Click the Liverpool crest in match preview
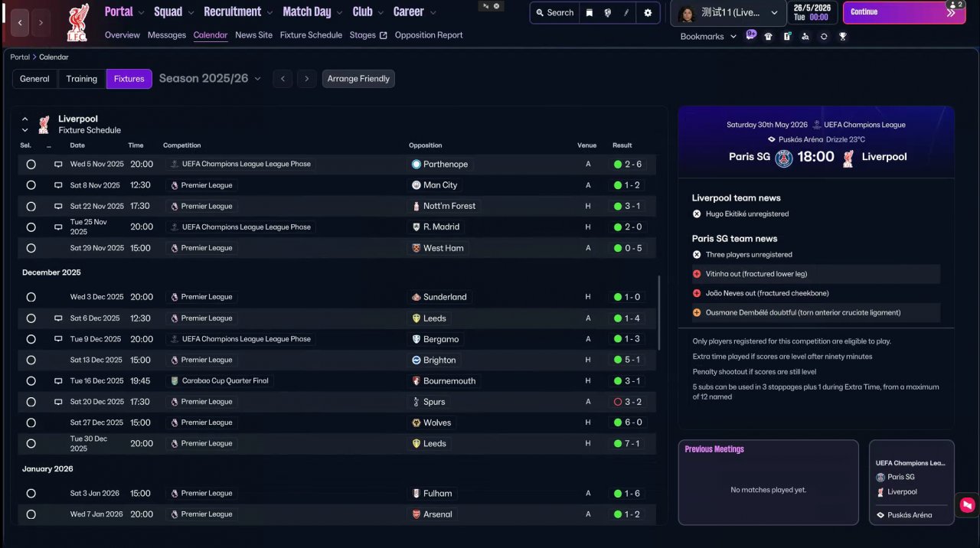Viewport: 980px width, 548px height. tap(848, 158)
